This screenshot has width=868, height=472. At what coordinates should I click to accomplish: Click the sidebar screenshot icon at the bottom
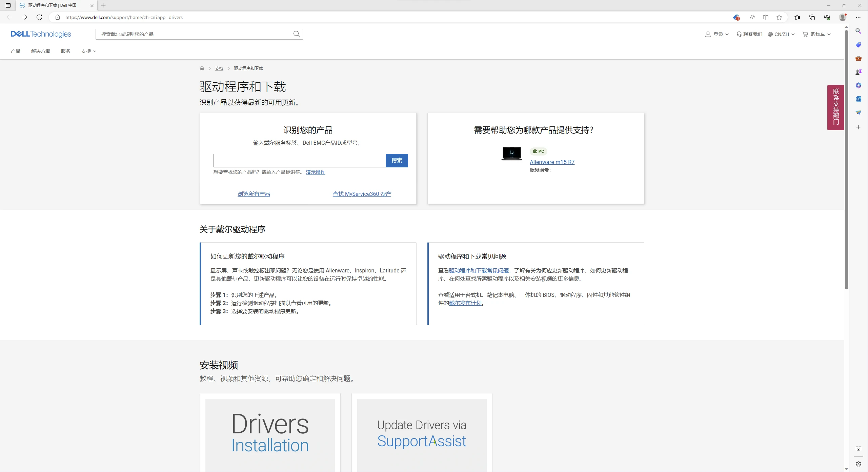click(x=858, y=449)
